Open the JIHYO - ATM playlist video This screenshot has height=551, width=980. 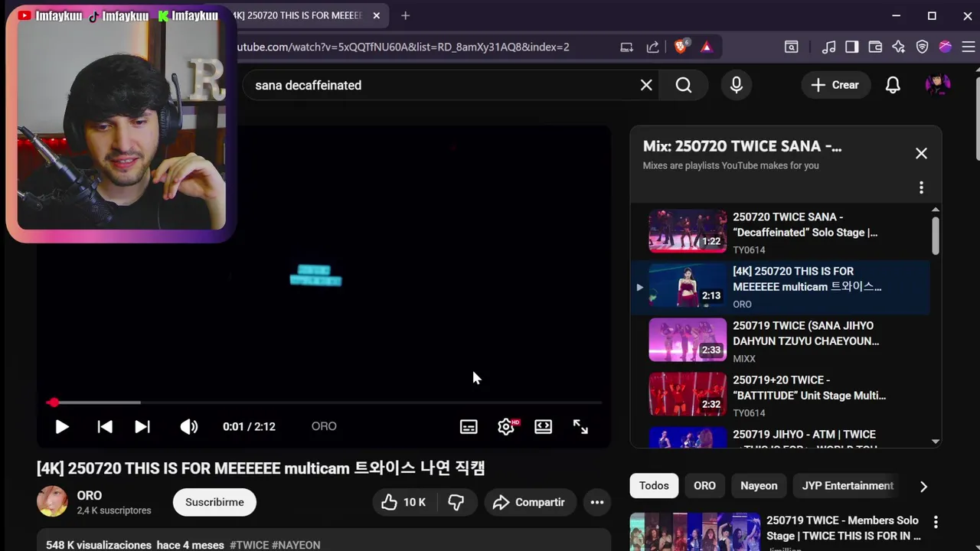click(x=780, y=436)
